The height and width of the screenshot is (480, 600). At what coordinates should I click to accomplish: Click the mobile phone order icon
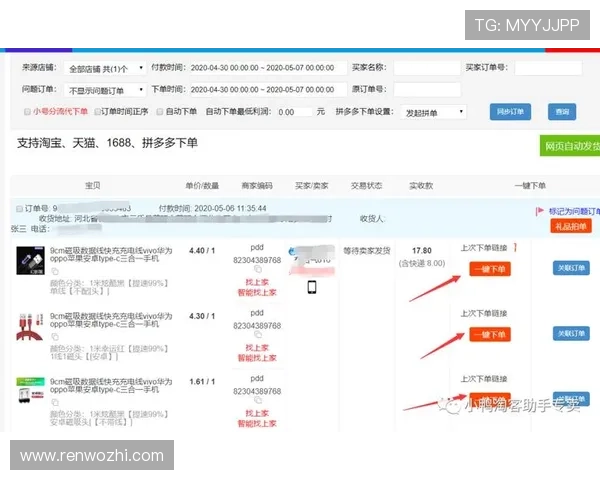click(312, 287)
